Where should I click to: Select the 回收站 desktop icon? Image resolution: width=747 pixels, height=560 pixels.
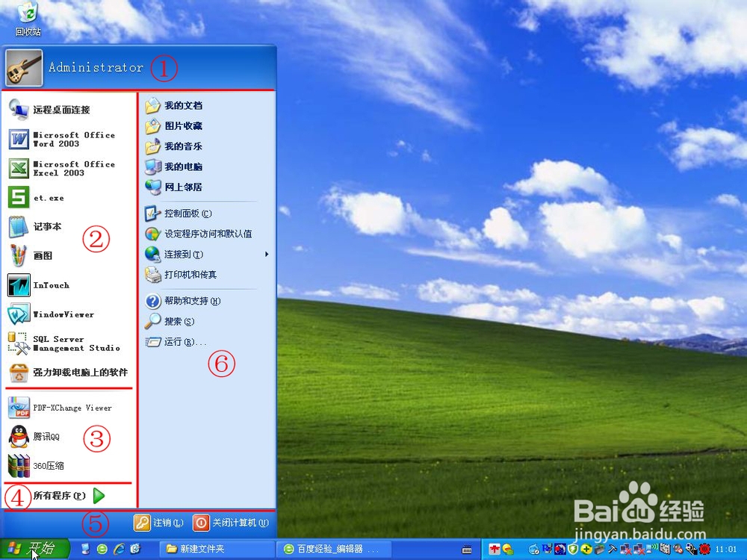(x=28, y=19)
